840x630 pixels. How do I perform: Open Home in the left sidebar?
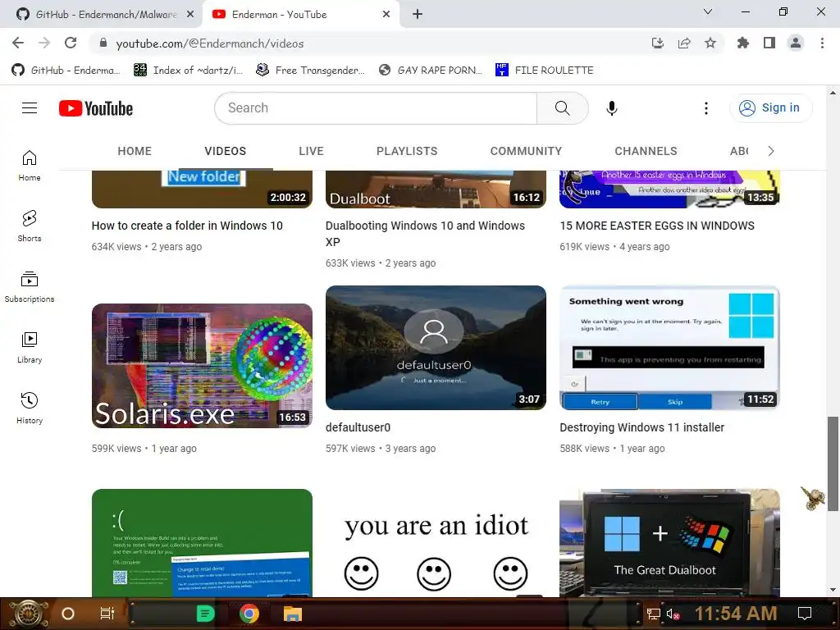(30, 166)
